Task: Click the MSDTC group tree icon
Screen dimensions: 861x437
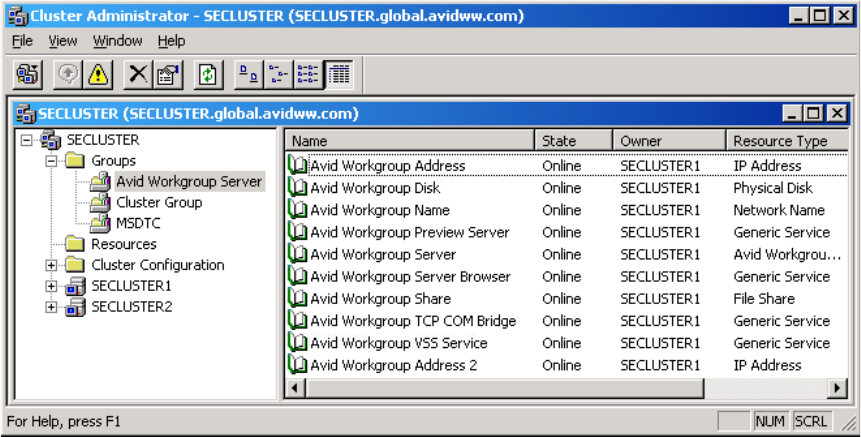Action: tap(100, 223)
